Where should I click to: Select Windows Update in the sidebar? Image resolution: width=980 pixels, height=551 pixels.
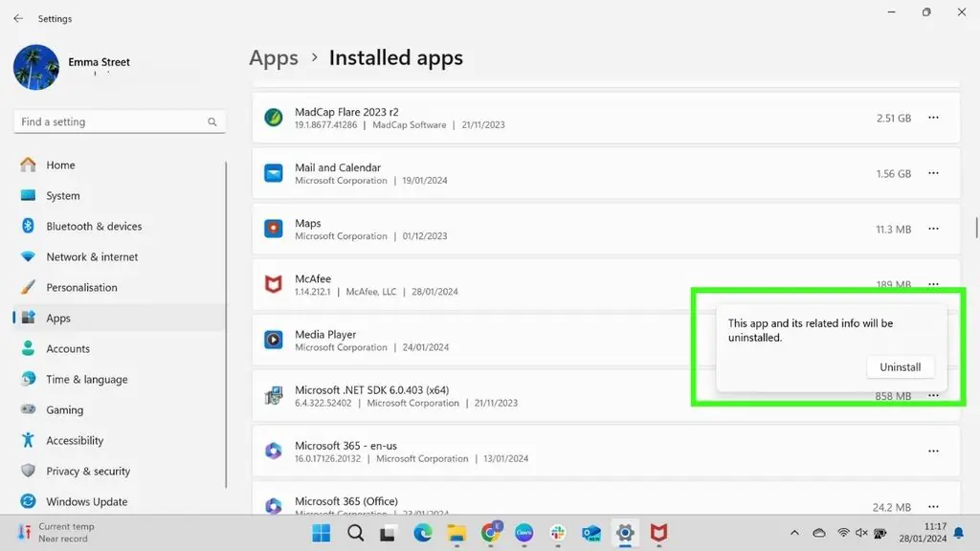pos(86,502)
